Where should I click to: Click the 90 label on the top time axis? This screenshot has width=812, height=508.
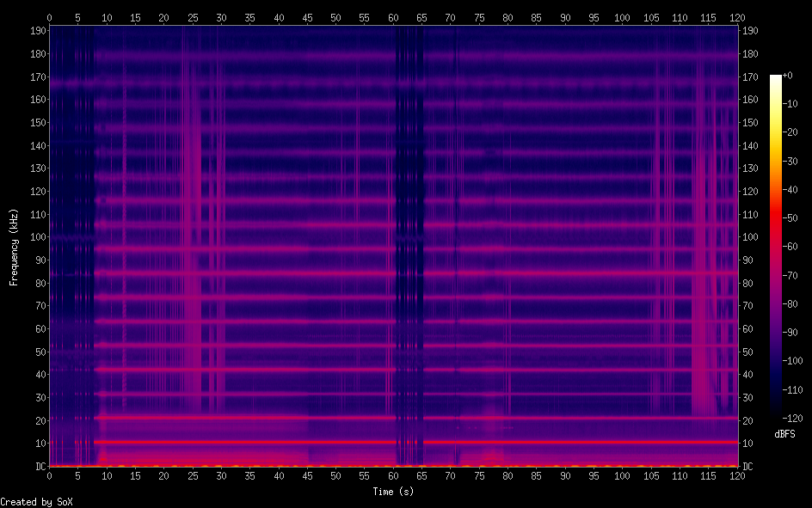[x=564, y=16]
